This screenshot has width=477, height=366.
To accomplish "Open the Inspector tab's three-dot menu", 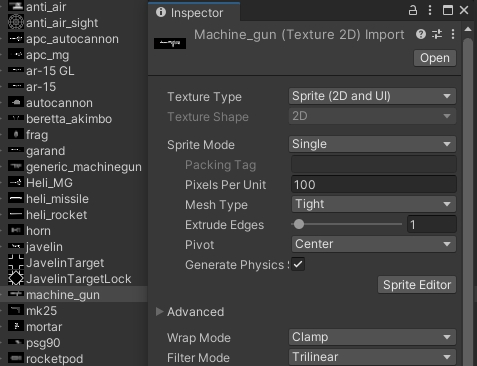I will (430, 10).
